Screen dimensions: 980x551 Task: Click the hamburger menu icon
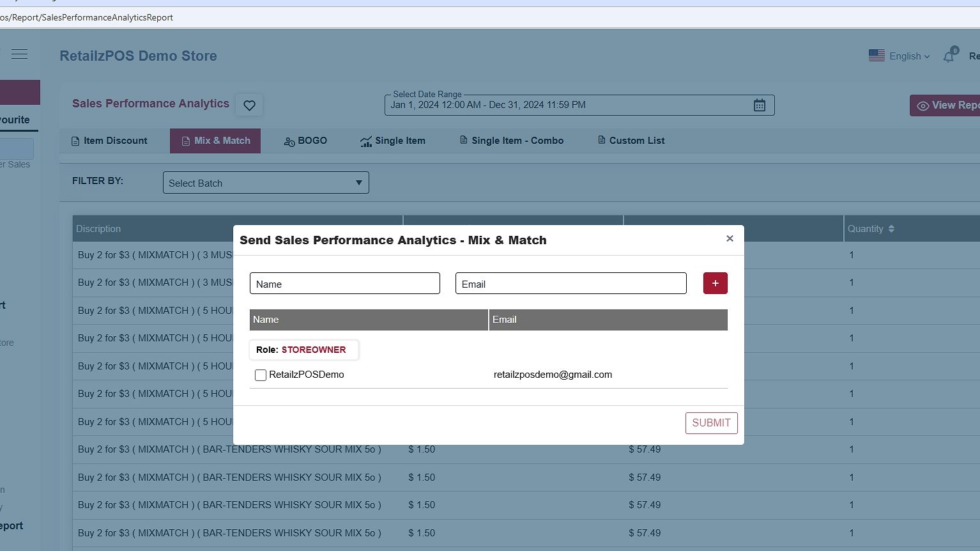coord(20,54)
